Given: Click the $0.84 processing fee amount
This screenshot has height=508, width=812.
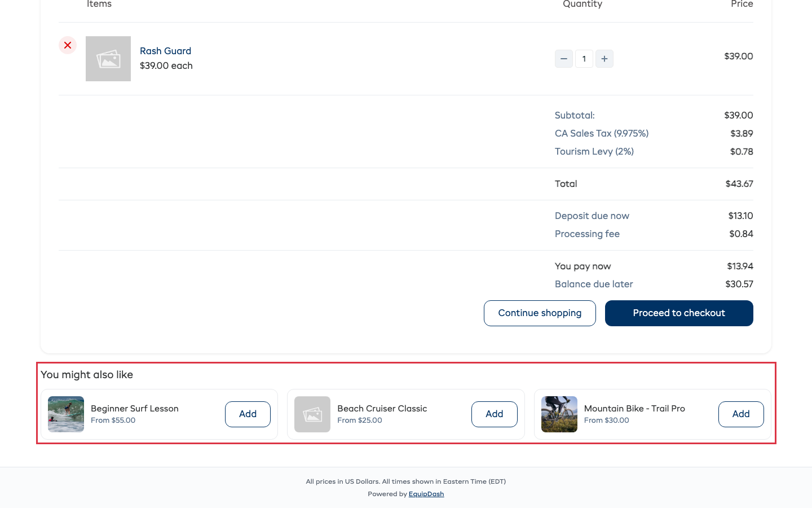Looking at the screenshot, I should point(741,234).
